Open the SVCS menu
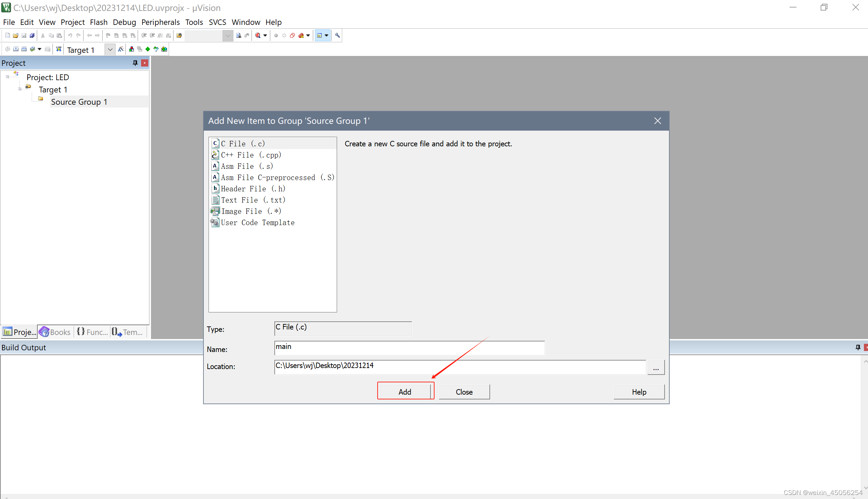Viewport: 868px width, 499px height. tap(217, 22)
